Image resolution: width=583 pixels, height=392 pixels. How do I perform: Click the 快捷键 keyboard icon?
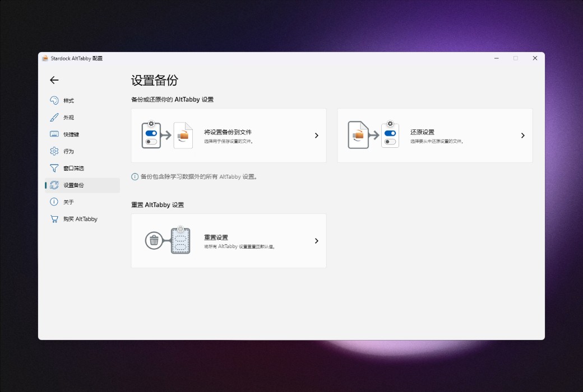coord(54,134)
